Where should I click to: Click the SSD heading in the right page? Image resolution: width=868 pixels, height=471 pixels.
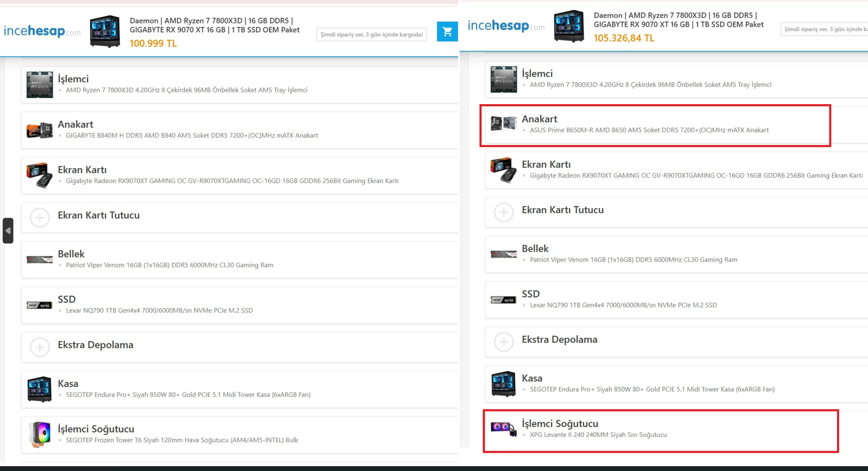[531, 294]
